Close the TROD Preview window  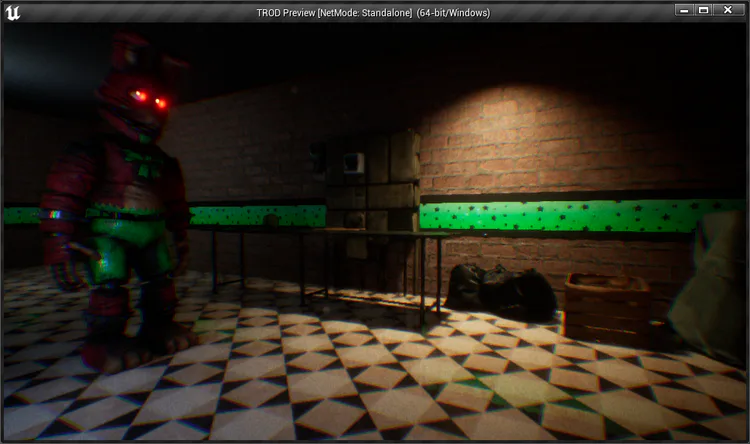(728, 10)
